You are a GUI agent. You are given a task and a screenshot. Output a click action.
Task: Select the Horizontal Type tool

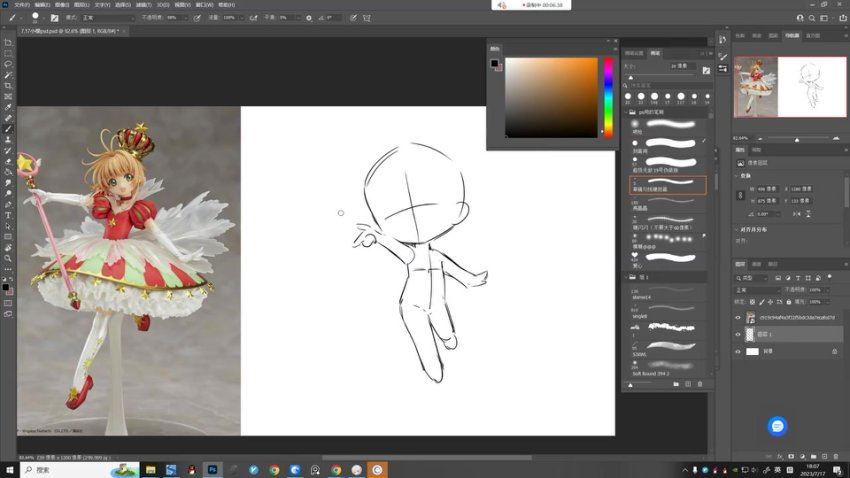(x=8, y=215)
